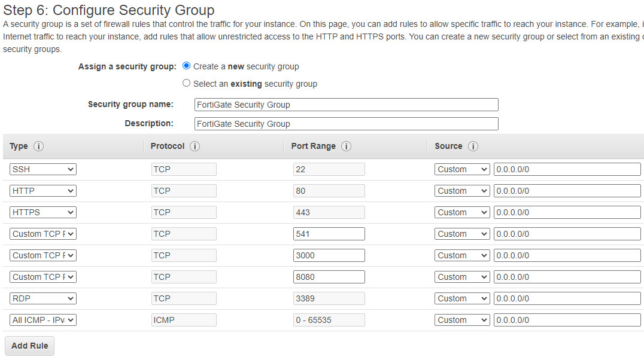This screenshot has width=644, height=357.
Task: Focus the Security group name field
Action: (x=346, y=105)
